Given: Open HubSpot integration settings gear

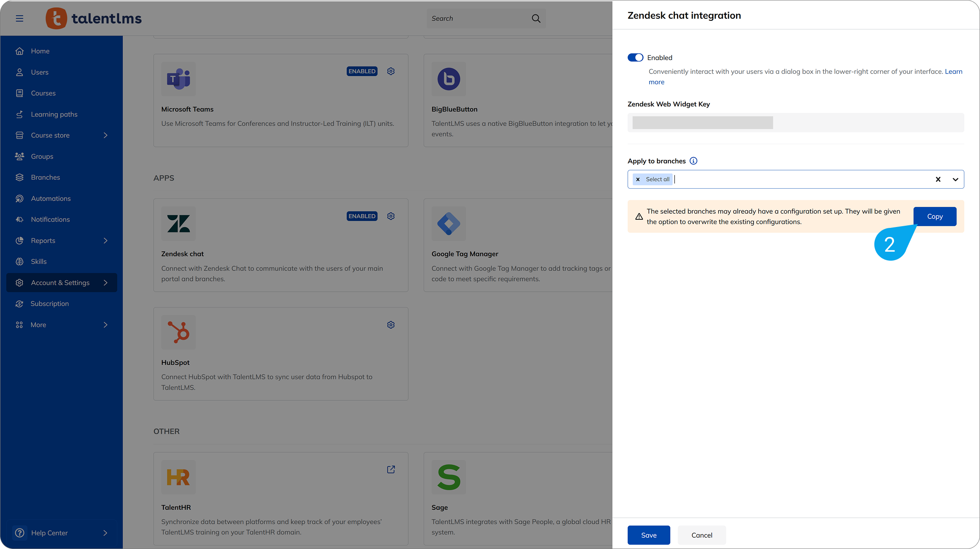Looking at the screenshot, I should pyautogui.click(x=391, y=325).
